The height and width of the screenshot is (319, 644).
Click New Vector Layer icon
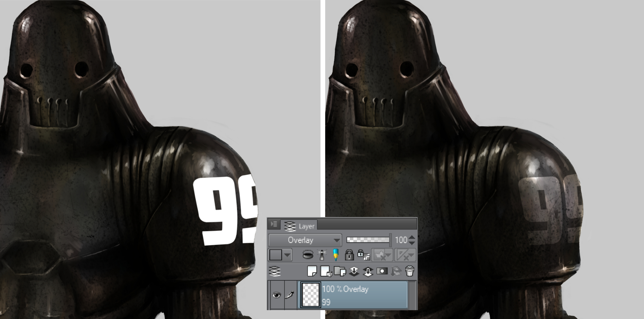(x=326, y=271)
